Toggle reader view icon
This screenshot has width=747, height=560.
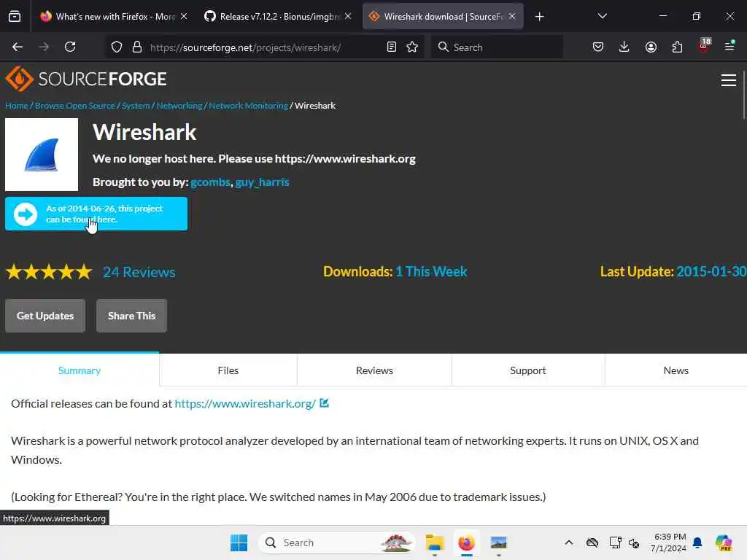pos(392,47)
